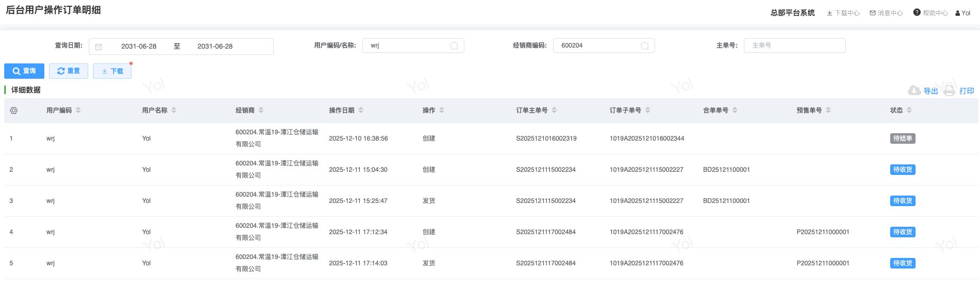
Task: Click the calendar icon in date field
Action: click(99, 47)
